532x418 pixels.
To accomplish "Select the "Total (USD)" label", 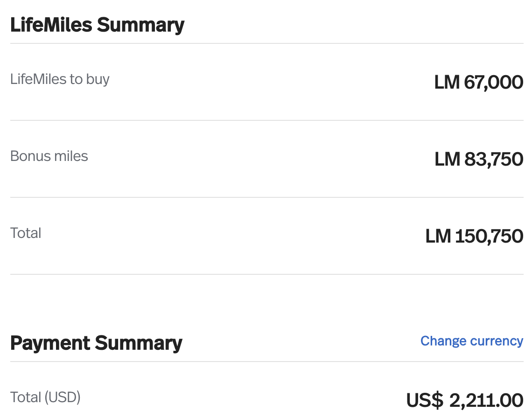I will click(x=45, y=397).
